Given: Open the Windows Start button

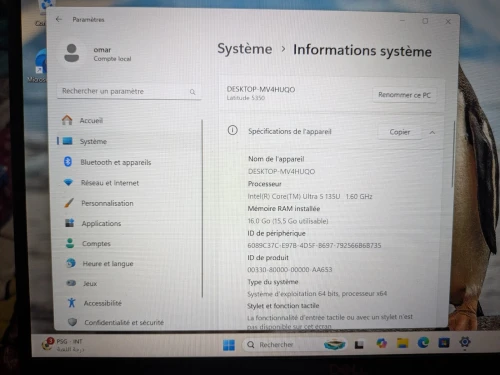Looking at the screenshot, I should 229,345.
